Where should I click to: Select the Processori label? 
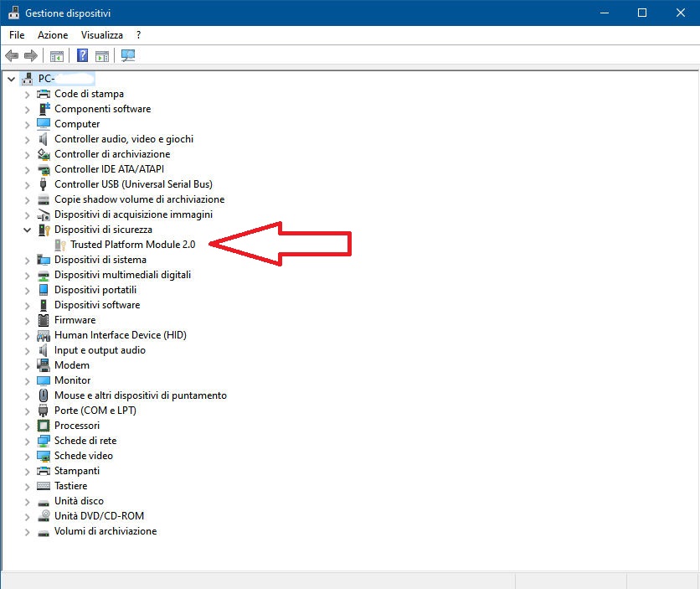pyautogui.click(x=77, y=426)
